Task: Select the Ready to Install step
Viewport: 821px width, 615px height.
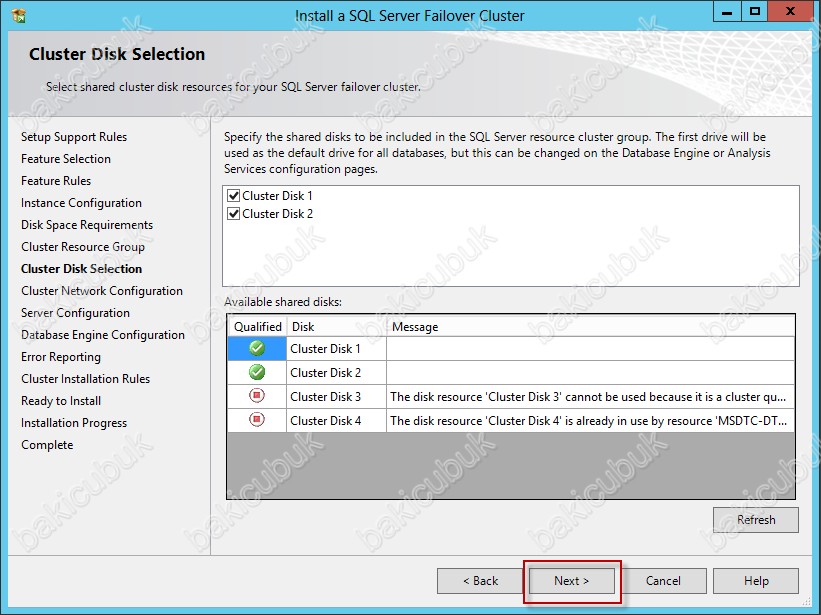Action: (61, 401)
